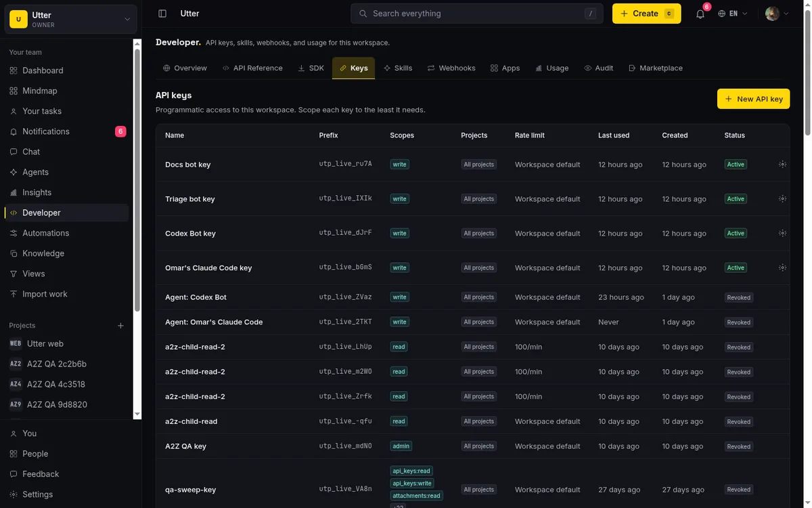The height and width of the screenshot is (508, 812).
Task: Click the Agent: Codex Bot row name
Action: 196,297
